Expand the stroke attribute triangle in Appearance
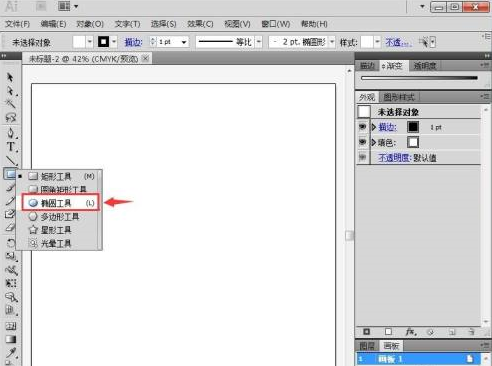The width and height of the screenshot is (492, 366). [x=374, y=127]
